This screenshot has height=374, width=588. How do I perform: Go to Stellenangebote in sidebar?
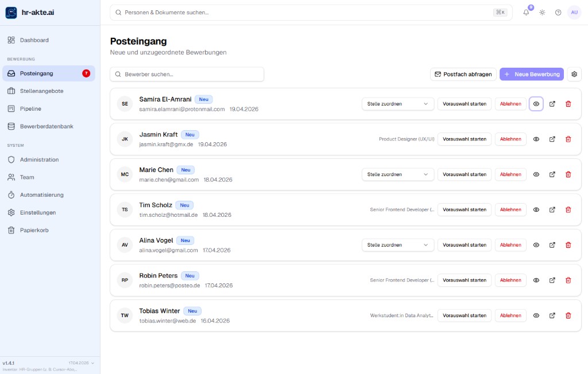41,91
